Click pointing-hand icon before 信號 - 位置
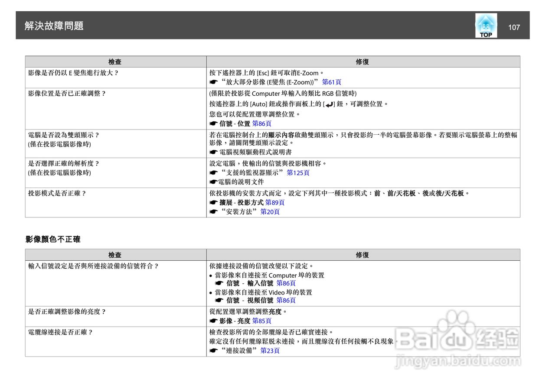 (x=213, y=123)
